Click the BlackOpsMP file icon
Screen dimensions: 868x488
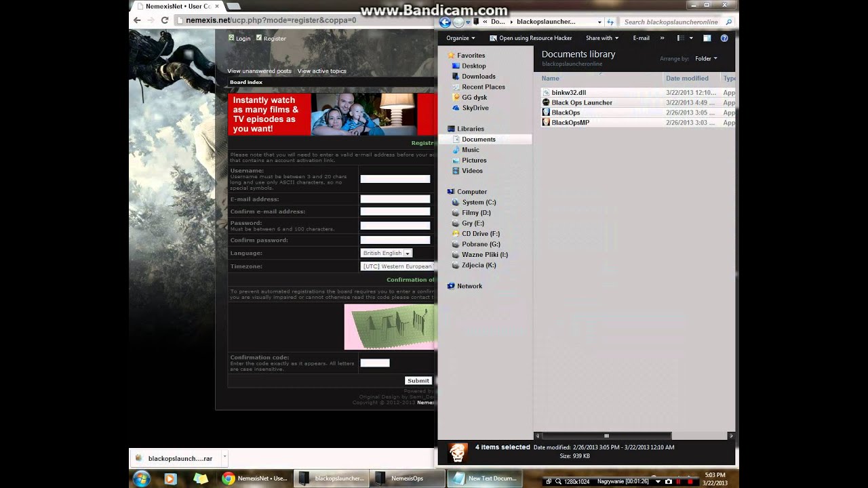[546, 123]
